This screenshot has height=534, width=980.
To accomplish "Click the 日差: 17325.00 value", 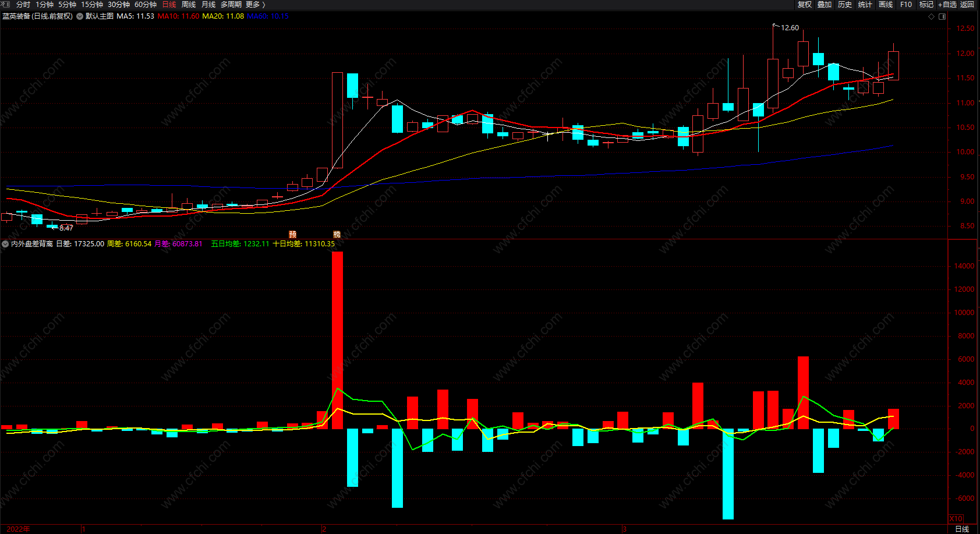I will pos(80,244).
